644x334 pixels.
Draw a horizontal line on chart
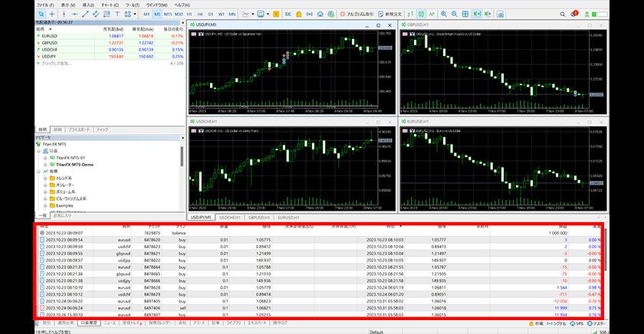[74, 14]
